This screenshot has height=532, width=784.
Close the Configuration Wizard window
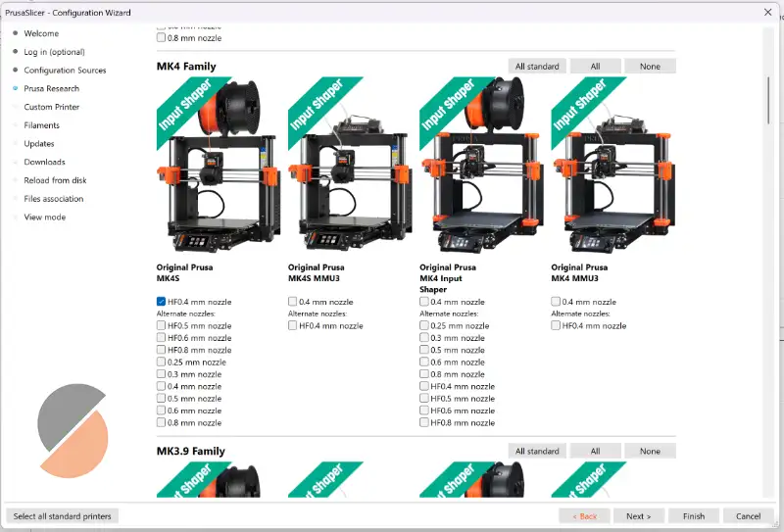768,12
